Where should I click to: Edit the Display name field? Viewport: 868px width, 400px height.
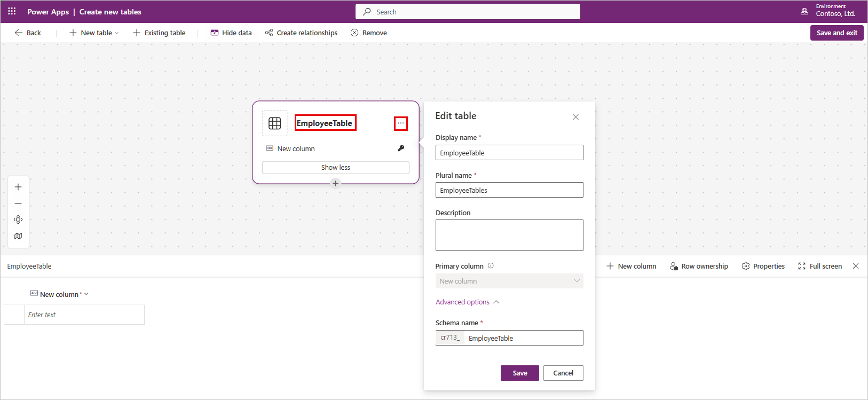coord(509,153)
